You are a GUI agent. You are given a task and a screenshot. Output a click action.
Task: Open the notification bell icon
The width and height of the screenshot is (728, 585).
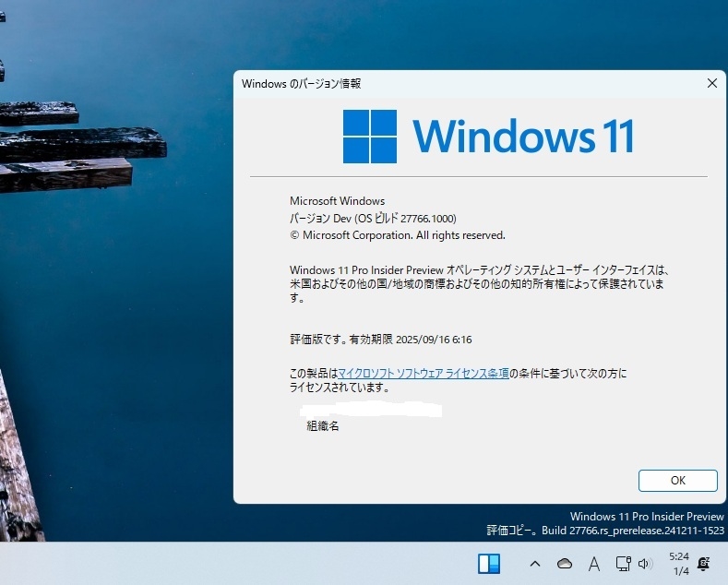704,564
